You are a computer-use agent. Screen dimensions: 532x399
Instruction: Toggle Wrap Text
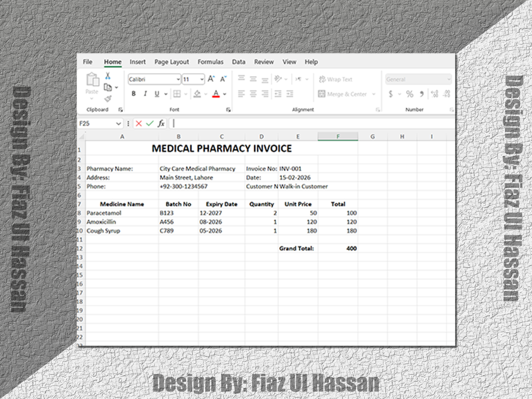335,79
